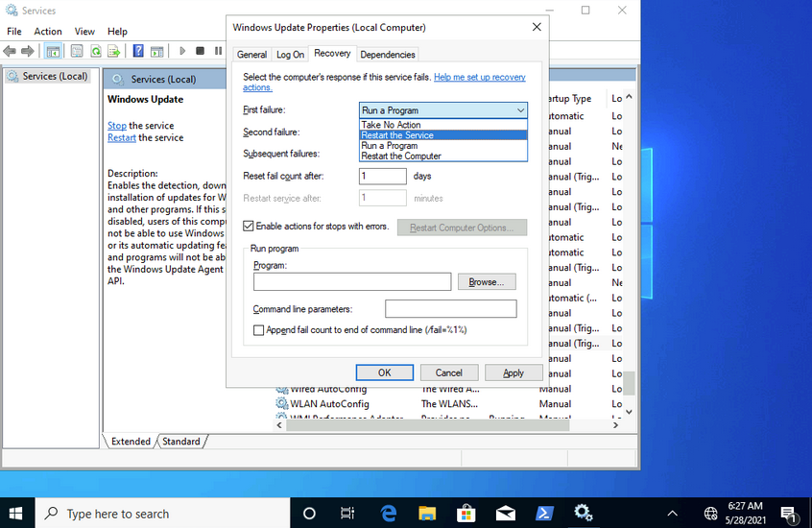Open the View menu in Services
Screen dimensions: 812x528
[84, 31]
